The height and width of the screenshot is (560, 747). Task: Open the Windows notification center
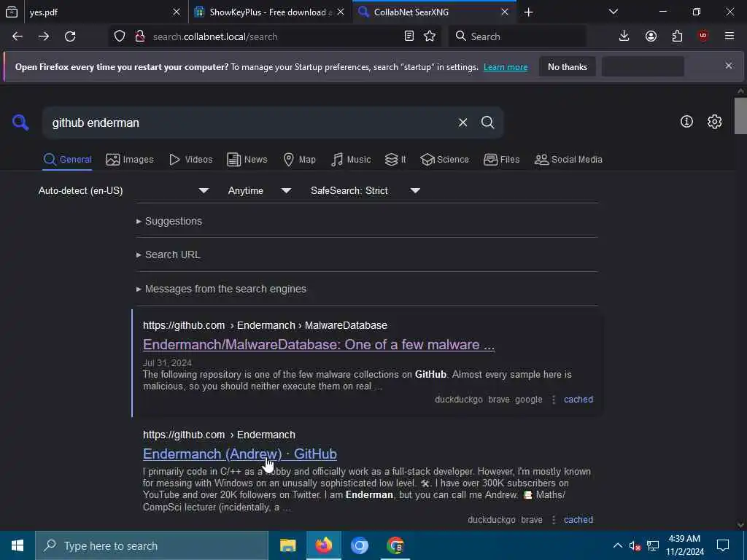723,545
